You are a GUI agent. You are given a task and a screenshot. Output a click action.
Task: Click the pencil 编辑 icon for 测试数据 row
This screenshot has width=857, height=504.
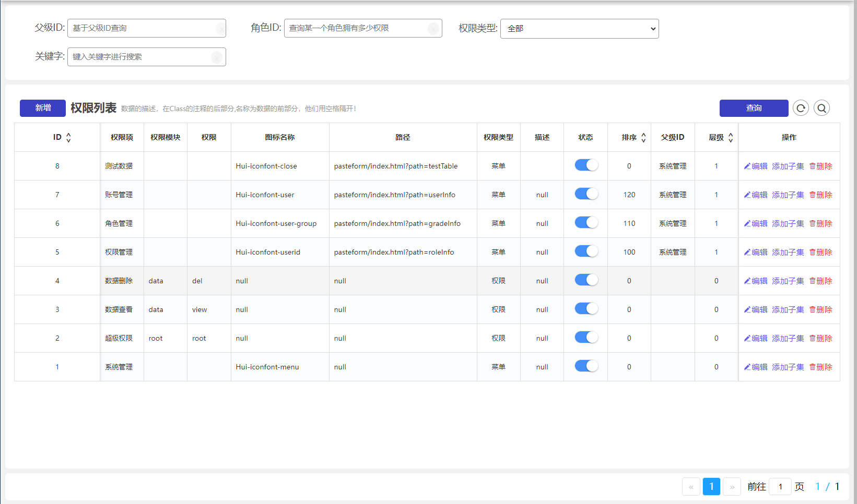(747, 166)
